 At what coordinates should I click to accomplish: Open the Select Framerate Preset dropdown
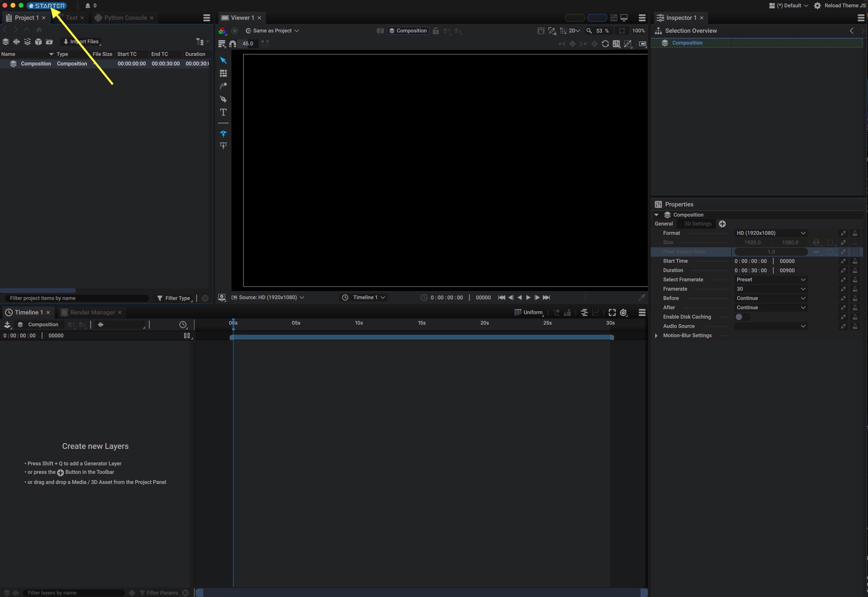770,280
